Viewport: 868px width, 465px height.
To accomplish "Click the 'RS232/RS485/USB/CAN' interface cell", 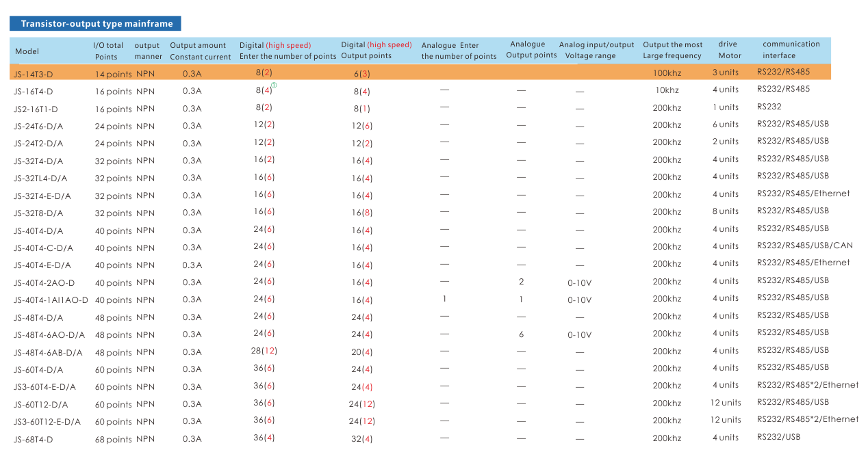I will pyautogui.click(x=805, y=245).
